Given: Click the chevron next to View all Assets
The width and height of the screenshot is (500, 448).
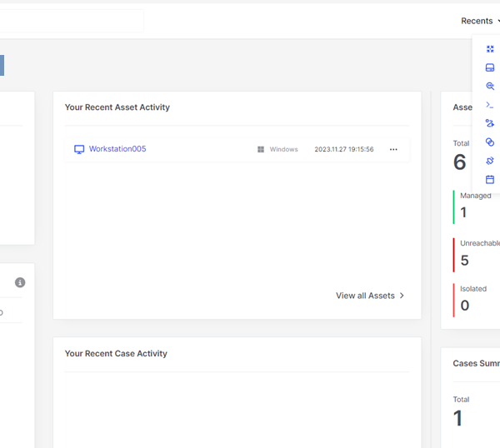Looking at the screenshot, I should click(402, 296).
